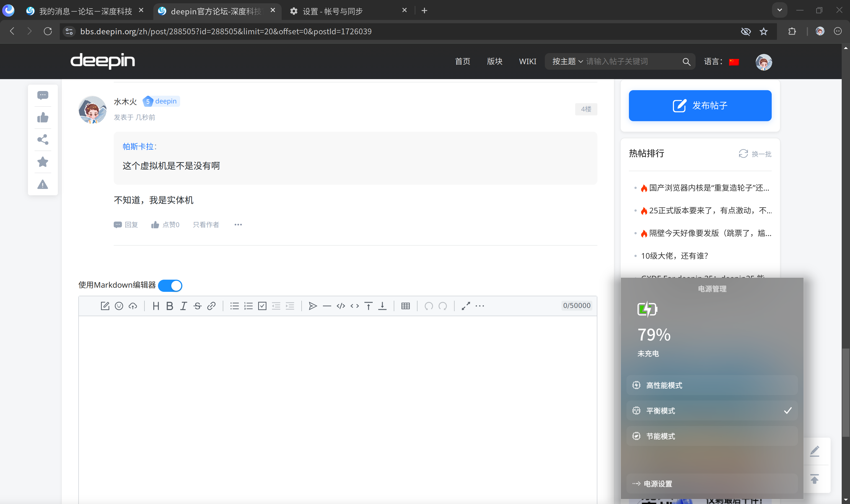Viewport: 850px width, 504px height.
Task: Open the three-dot menu under the reply
Action: pyautogui.click(x=238, y=225)
